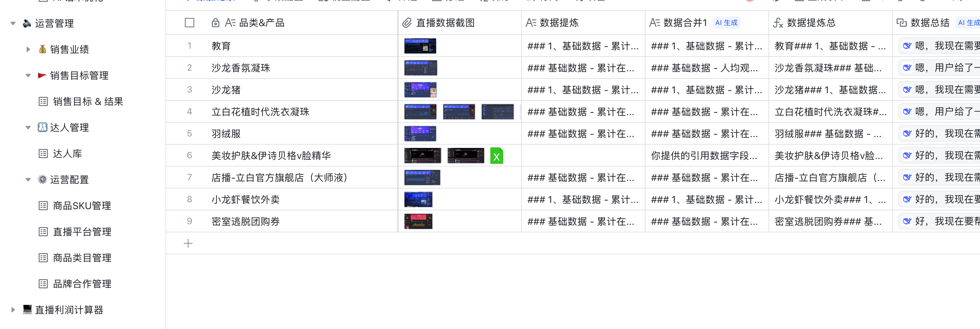Check the select-all checkbox in the table header

[x=189, y=23]
